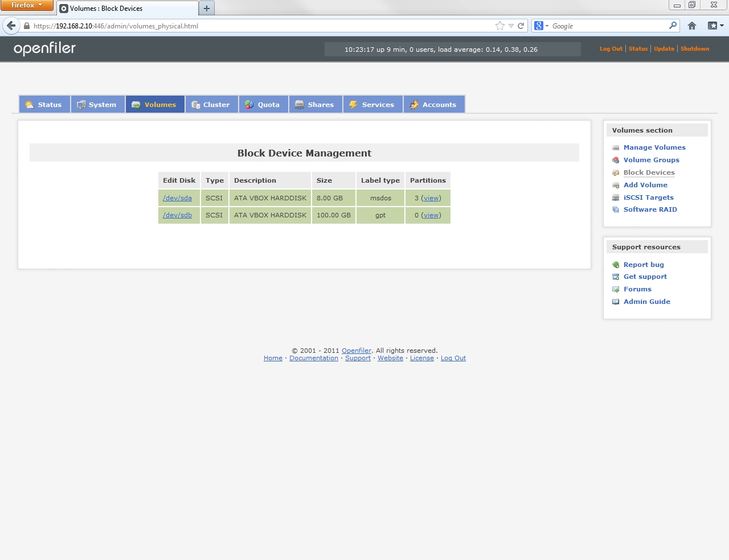The height and width of the screenshot is (560, 729).
Task: View partitions of /dev/sda
Action: click(431, 198)
